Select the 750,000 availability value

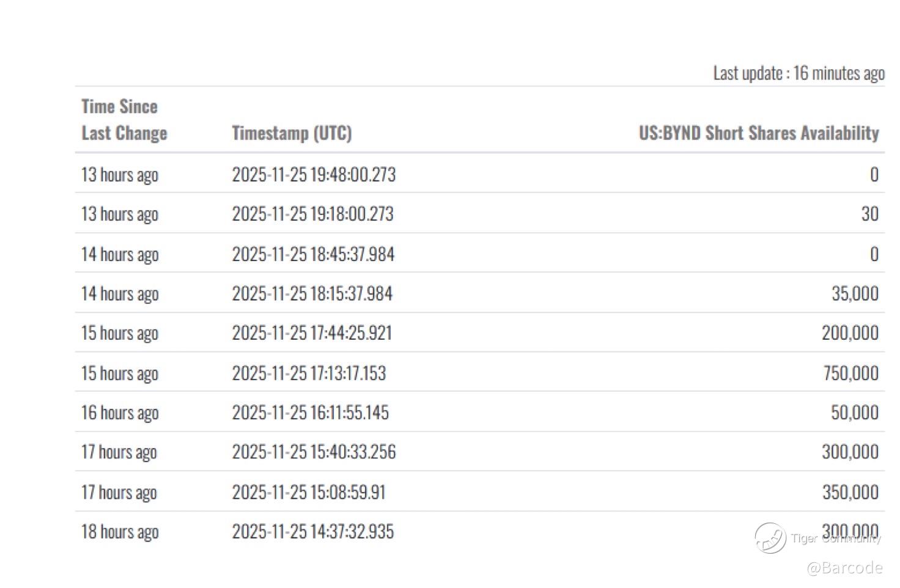click(x=850, y=373)
